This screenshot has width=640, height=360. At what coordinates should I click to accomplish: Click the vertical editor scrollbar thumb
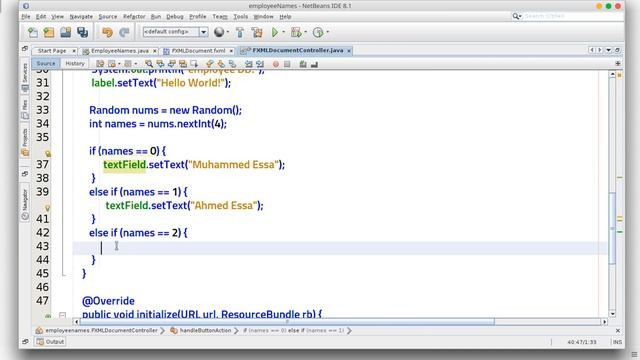click(x=612, y=228)
